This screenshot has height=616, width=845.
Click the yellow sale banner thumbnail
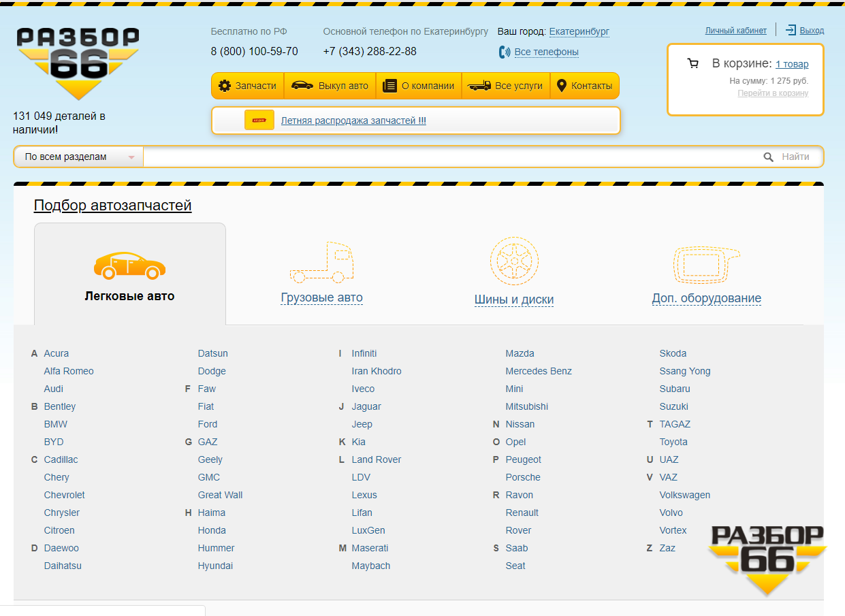point(259,120)
